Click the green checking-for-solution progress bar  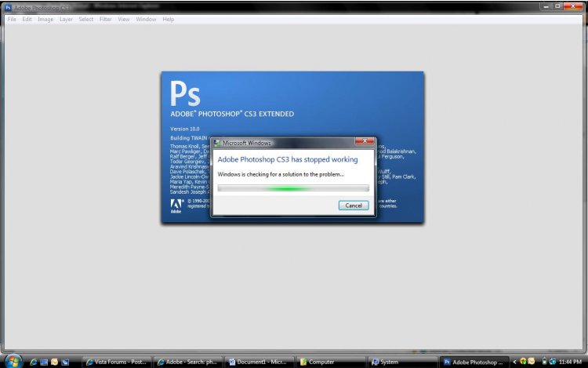coord(293,188)
